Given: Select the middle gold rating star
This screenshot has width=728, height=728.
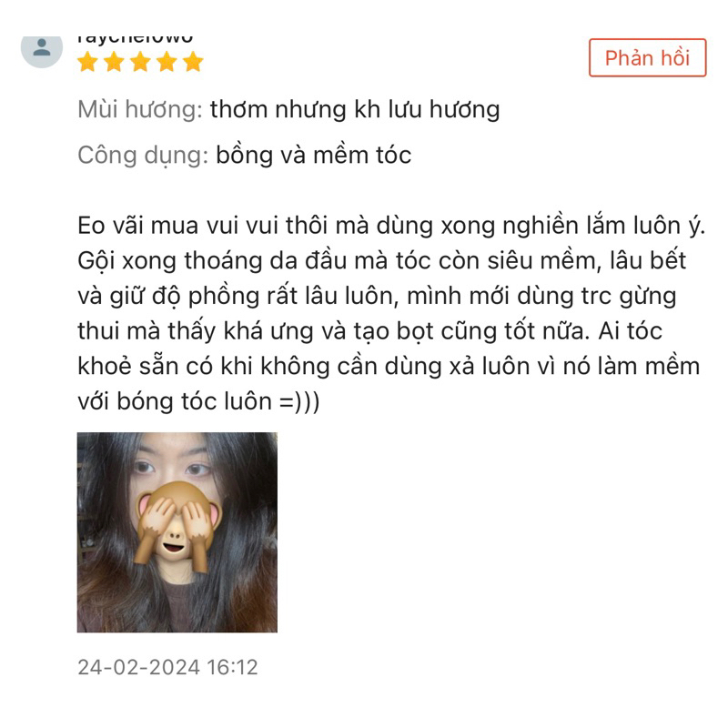Looking at the screenshot, I should (x=140, y=62).
